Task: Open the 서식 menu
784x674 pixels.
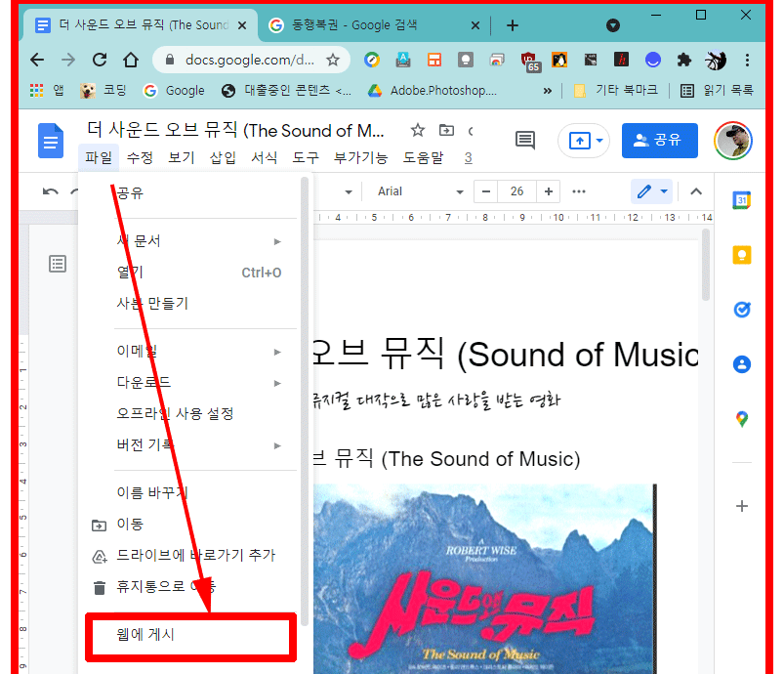Action: (x=264, y=157)
